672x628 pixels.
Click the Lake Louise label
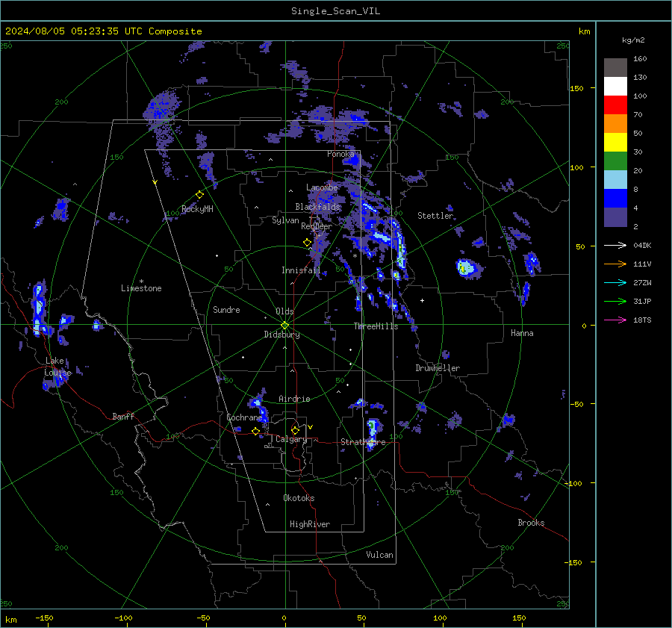click(x=57, y=367)
